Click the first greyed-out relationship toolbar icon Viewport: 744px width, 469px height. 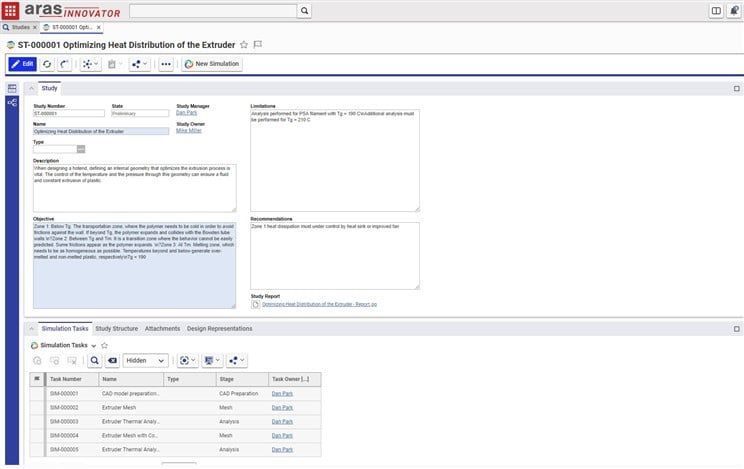[37, 361]
